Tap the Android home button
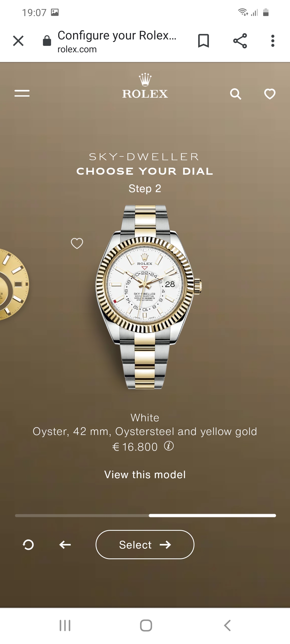Viewport: 290px width, 644px height. click(x=146, y=625)
